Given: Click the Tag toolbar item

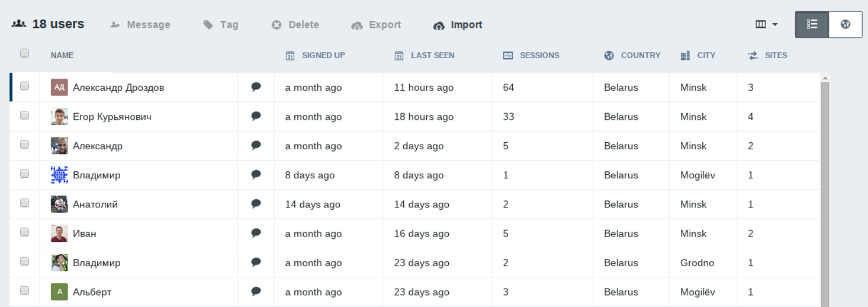Looking at the screenshot, I should 221,25.
